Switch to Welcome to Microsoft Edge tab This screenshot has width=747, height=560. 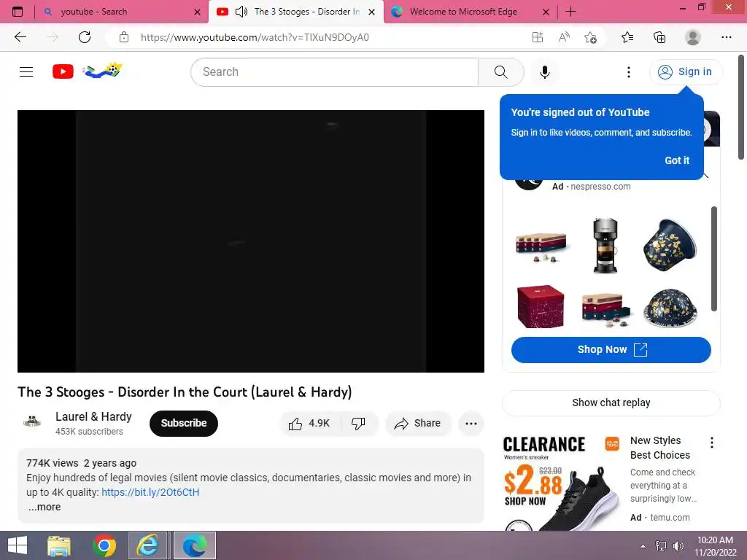[470, 12]
